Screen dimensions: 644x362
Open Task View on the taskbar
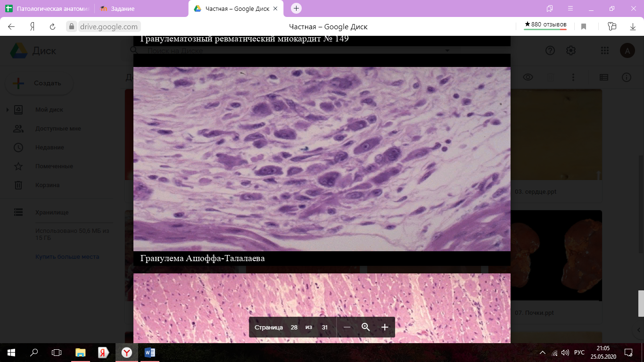click(57, 352)
